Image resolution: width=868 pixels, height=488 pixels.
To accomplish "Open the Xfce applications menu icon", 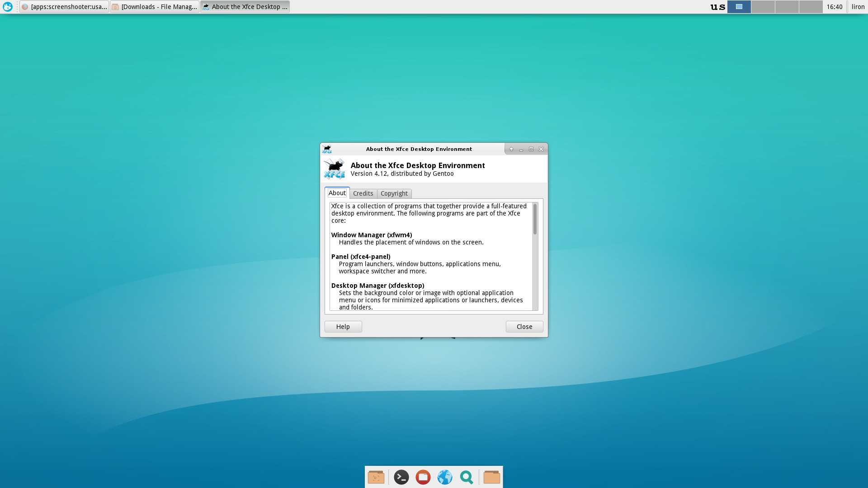I will [x=8, y=7].
